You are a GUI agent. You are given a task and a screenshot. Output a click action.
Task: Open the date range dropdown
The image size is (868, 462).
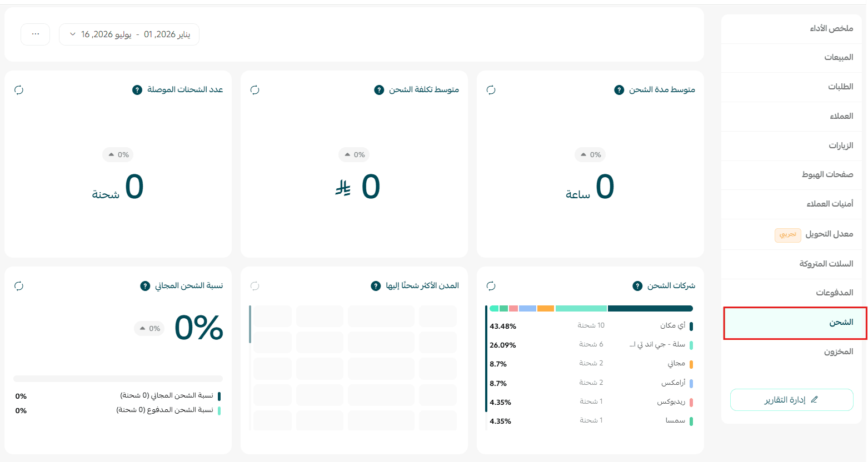coord(129,34)
